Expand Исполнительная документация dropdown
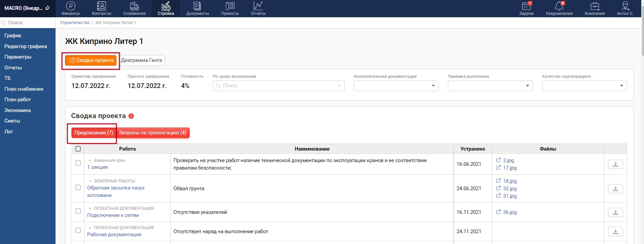The image size is (644, 244). [x=396, y=86]
